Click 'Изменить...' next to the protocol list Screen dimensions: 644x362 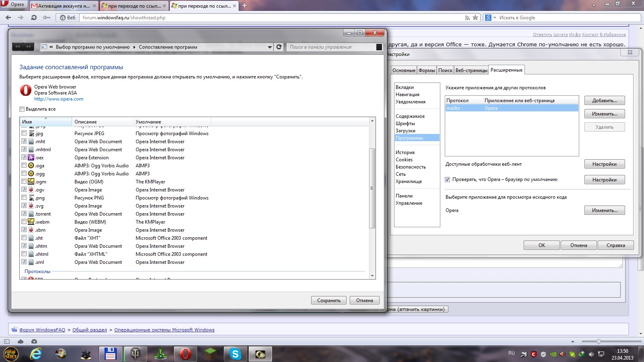click(605, 114)
